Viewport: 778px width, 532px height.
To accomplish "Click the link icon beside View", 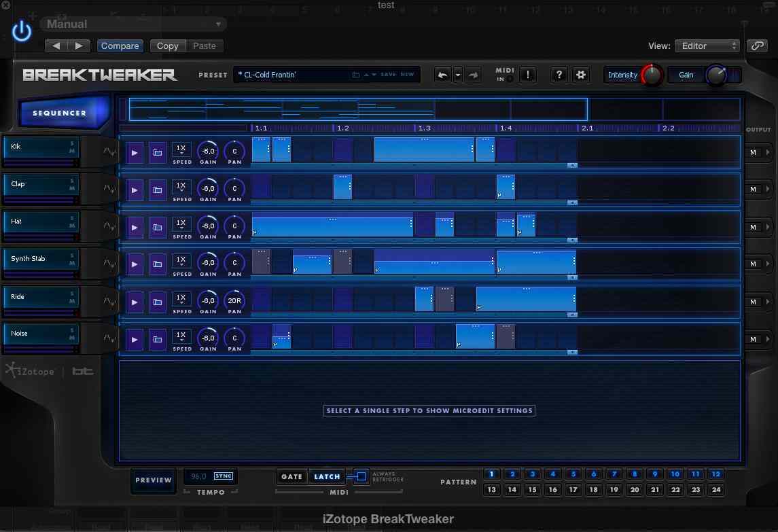I will (x=757, y=46).
